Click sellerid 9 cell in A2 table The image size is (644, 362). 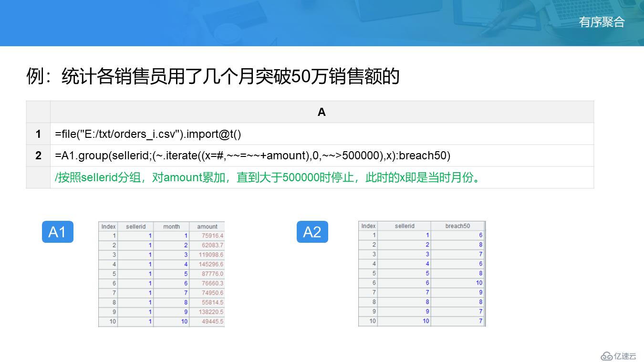405,311
